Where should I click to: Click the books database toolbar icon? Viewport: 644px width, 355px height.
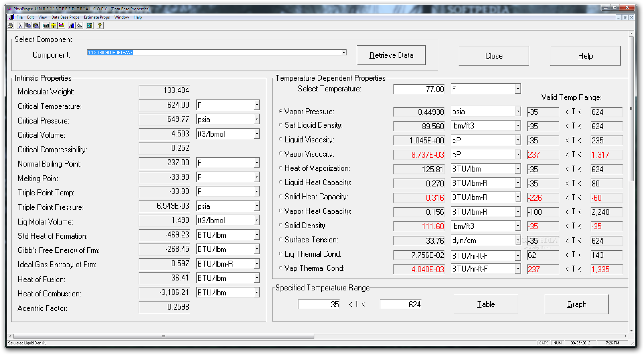tap(72, 25)
